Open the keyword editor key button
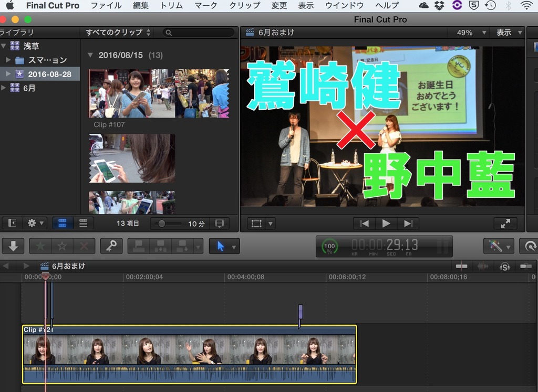The width and height of the screenshot is (538, 392). [111, 246]
